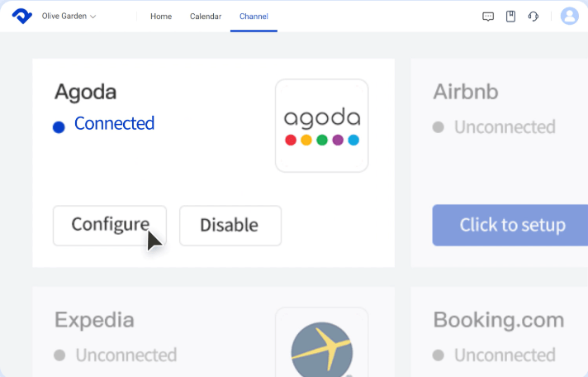Configure the Agoda channel
Screen dimensions: 588x377
(x=110, y=226)
